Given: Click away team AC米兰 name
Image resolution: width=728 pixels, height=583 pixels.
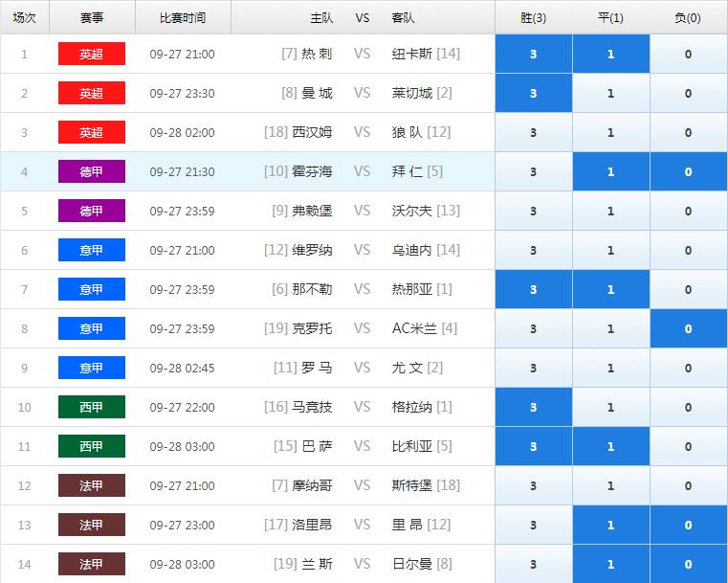Looking at the screenshot, I should (x=414, y=329).
